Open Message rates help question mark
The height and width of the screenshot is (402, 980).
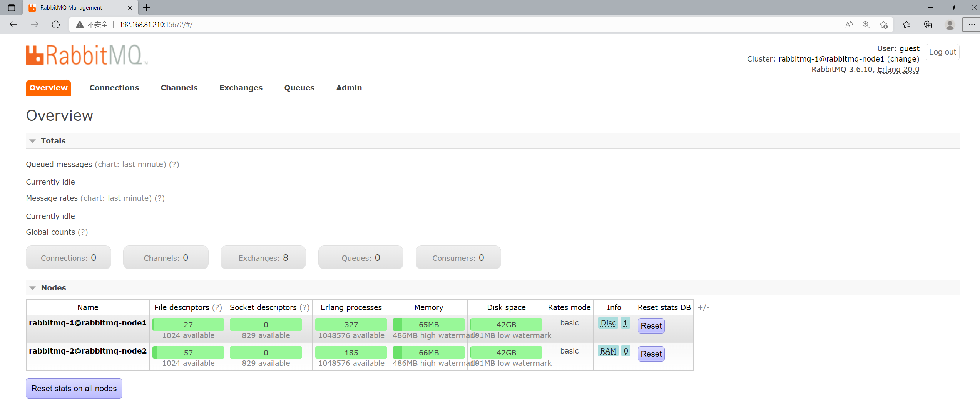[160, 198]
